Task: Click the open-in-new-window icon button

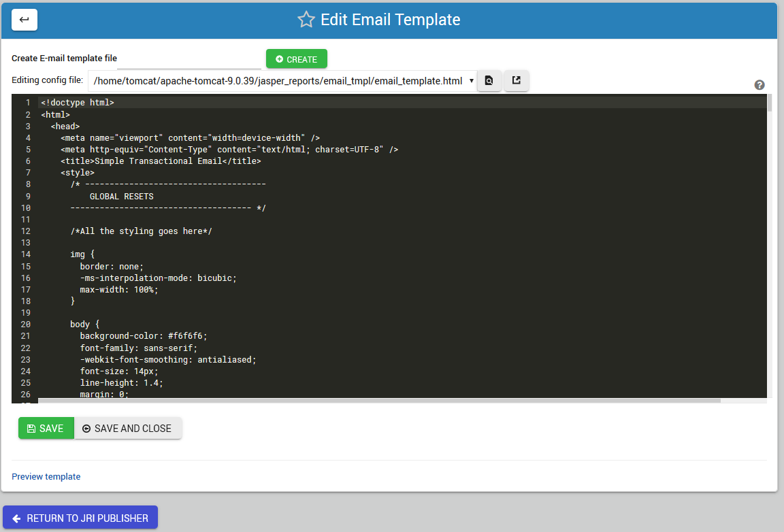Action: [x=517, y=80]
